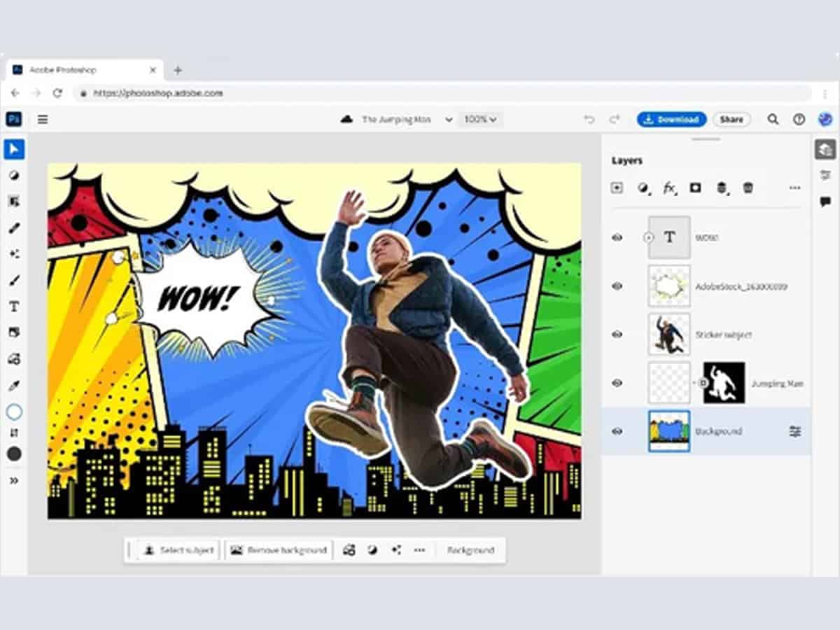The width and height of the screenshot is (840, 630).
Task: Select the Move tool in left toolbar
Action: [x=14, y=149]
